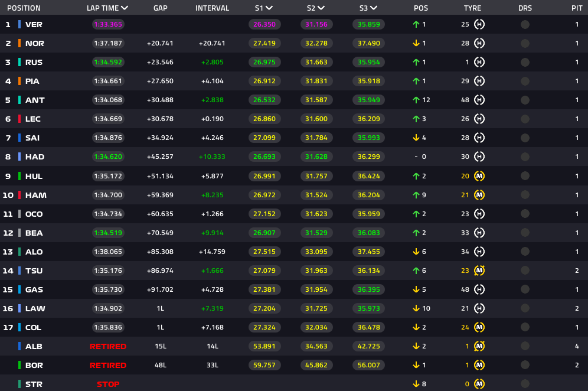Click the TYRE column header
The image size is (588, 391).
click(472, 8)
